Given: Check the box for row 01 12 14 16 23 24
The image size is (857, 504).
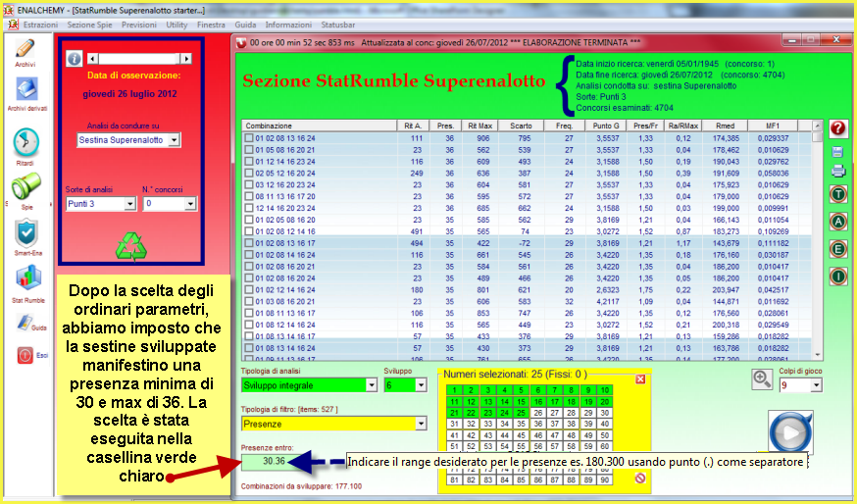Looking at the screenshot, I should tap(249, 161).
